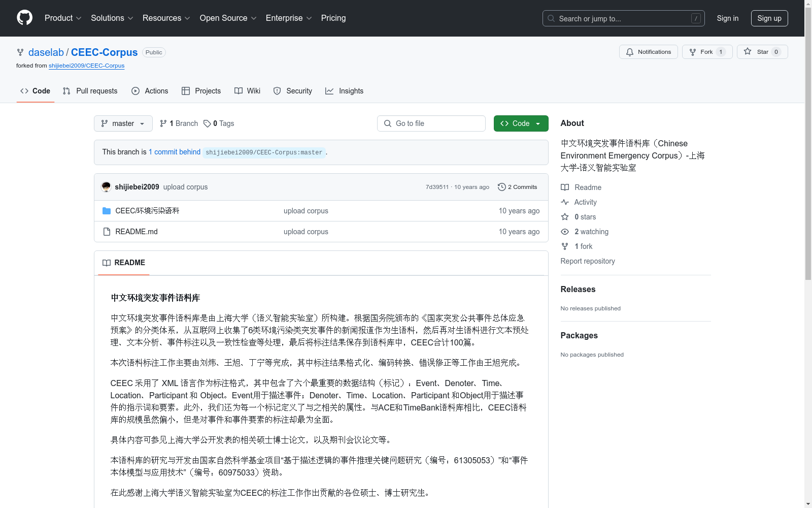Expand the Product menu
The image size is (812, 508).
(63, 18)
